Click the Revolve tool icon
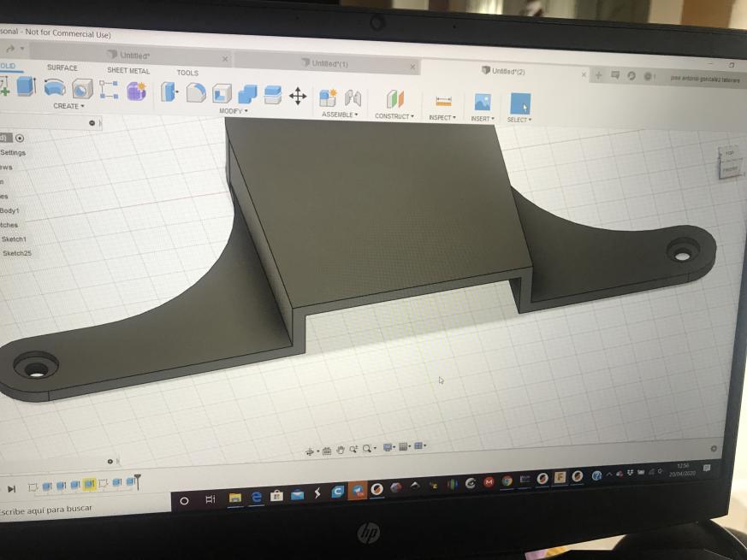 tap(54, 89)
